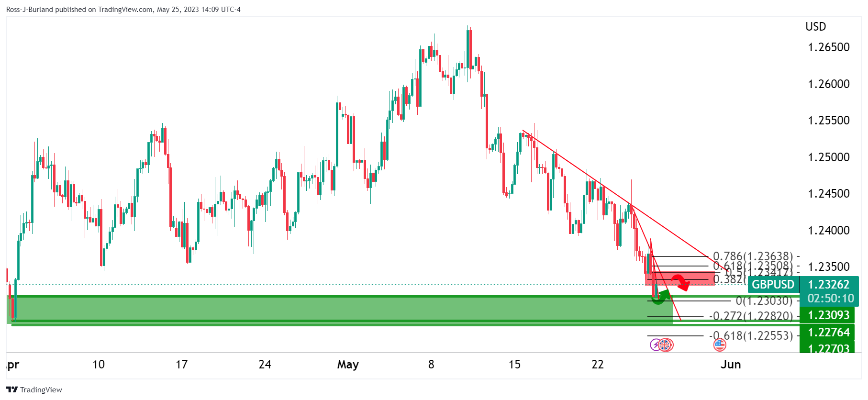Click the Jun label on time axis
The height and width of the screenshot is (400, 868).
[x=731, y=365]
